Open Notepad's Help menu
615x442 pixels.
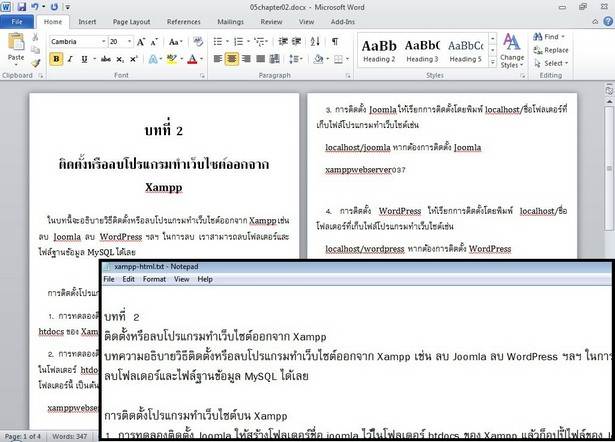[205, 279]
